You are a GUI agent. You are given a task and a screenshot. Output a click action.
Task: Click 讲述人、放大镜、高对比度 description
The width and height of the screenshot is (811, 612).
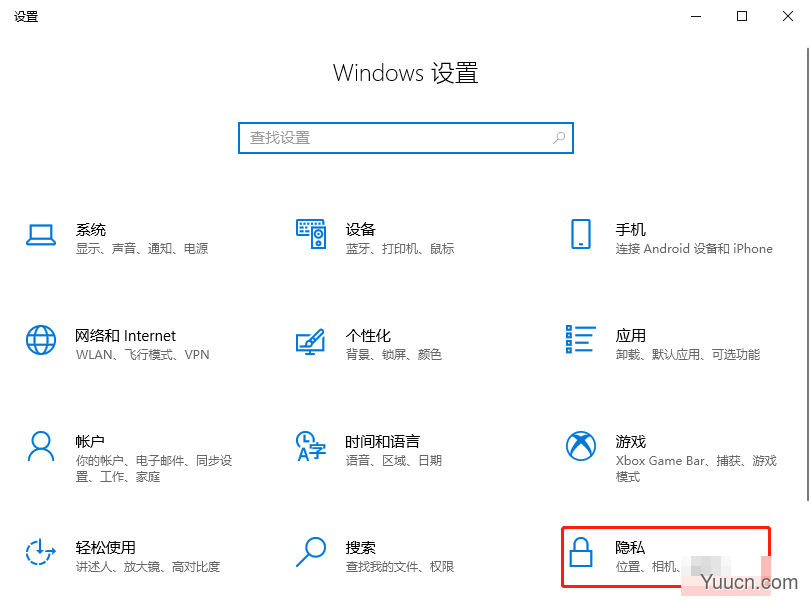148,566
